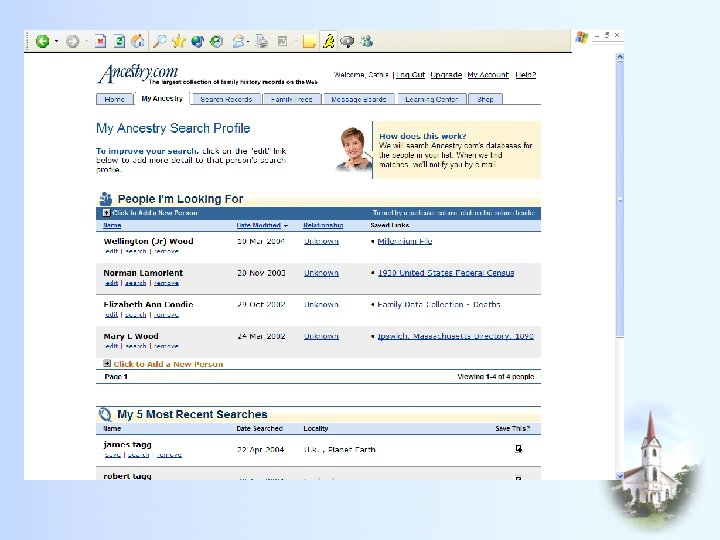Click remove under Mary L Wood

[x=166, y=346]
